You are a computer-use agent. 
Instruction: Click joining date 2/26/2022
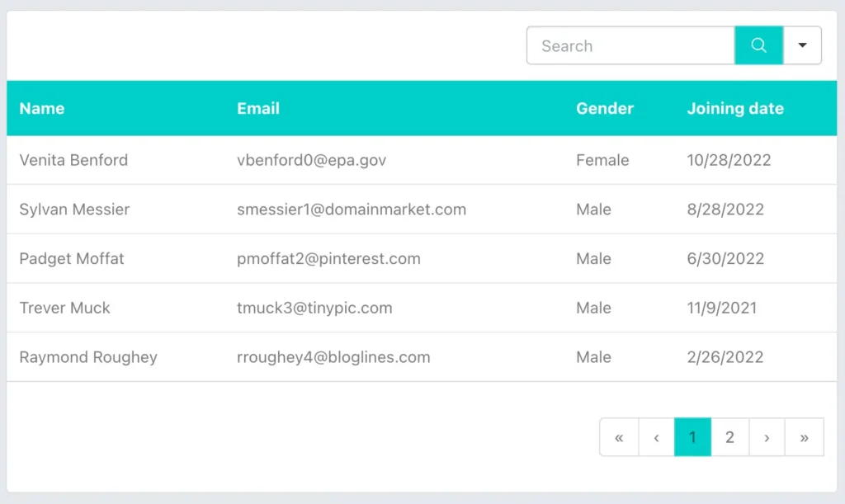coord(725,357)
